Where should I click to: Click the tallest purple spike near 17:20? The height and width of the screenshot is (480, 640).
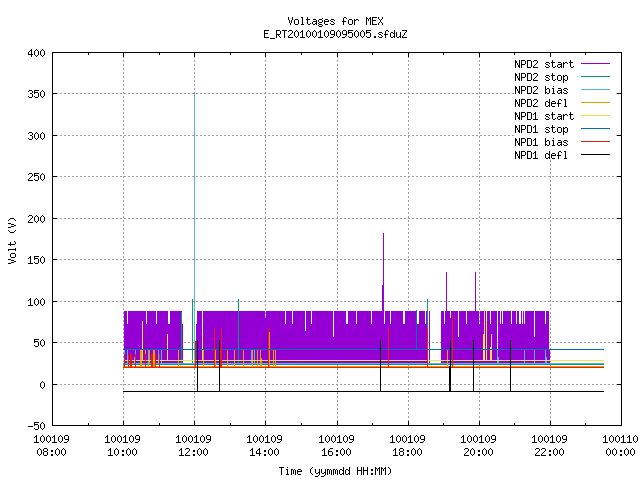(x=383, y=235)
